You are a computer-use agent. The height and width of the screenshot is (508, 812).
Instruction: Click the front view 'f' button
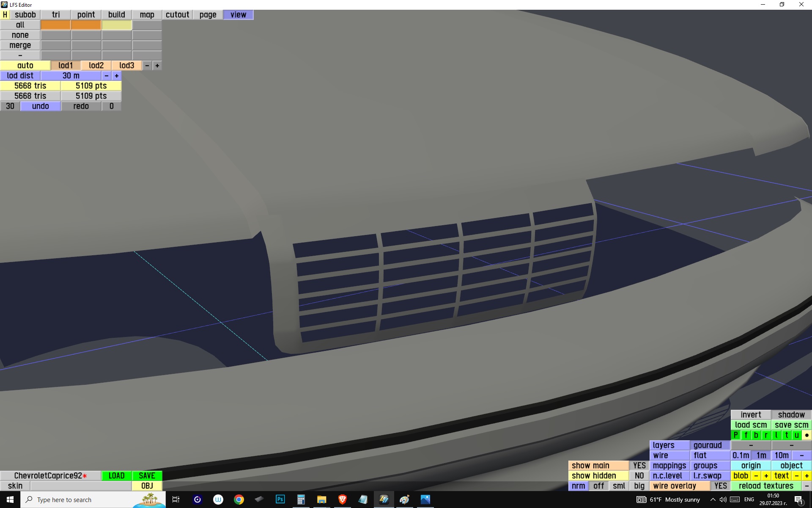point(746,435)
